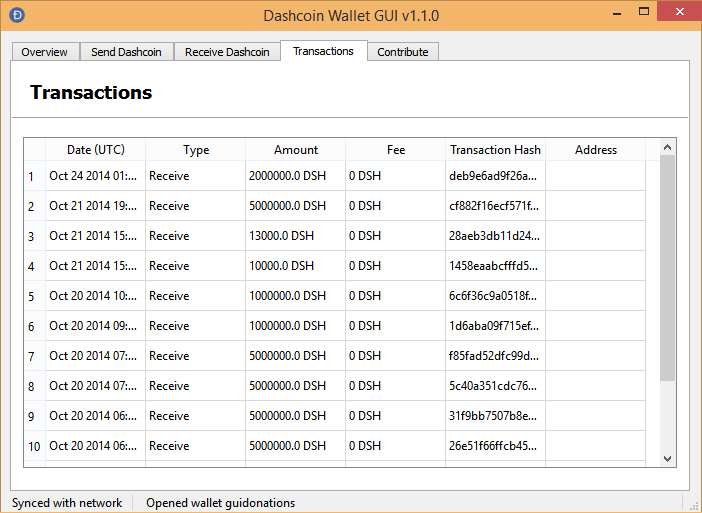Select the Contribute tab

[402, 52]
